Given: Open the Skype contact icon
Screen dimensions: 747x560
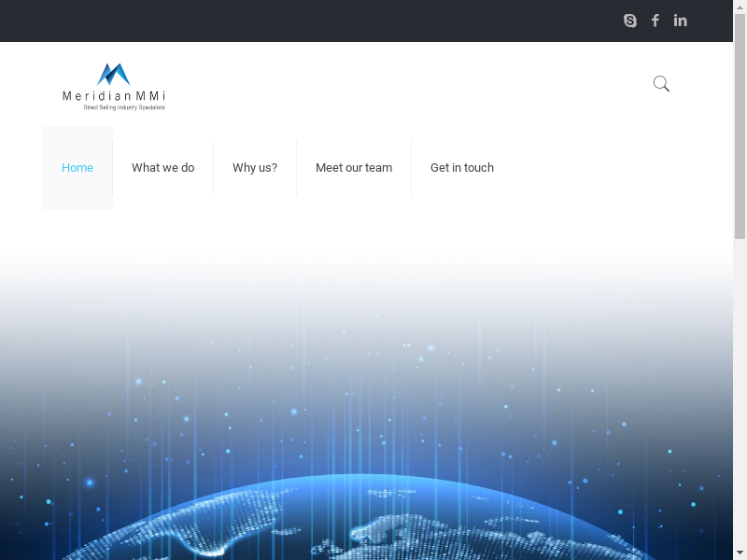Looking at the screenshot, I should [x=630, y=21].
